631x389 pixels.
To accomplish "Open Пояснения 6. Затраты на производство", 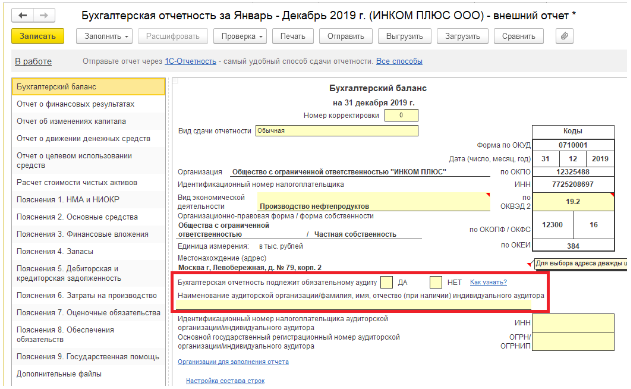I will tap(89, 295).
